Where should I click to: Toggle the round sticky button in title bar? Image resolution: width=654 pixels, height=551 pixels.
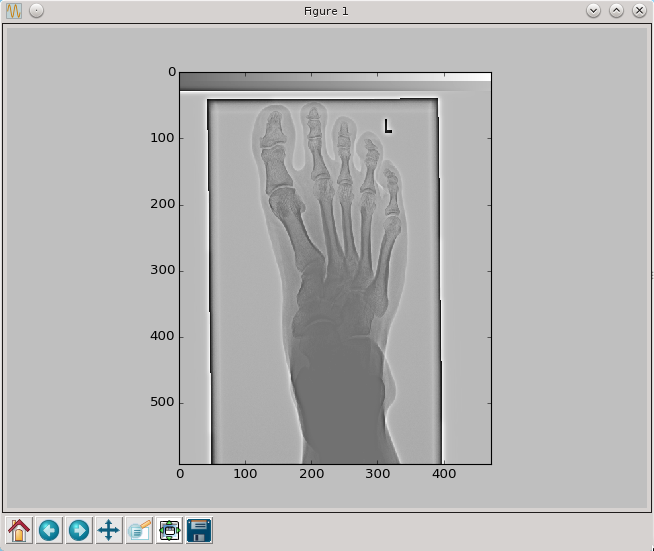click(36, 11)
